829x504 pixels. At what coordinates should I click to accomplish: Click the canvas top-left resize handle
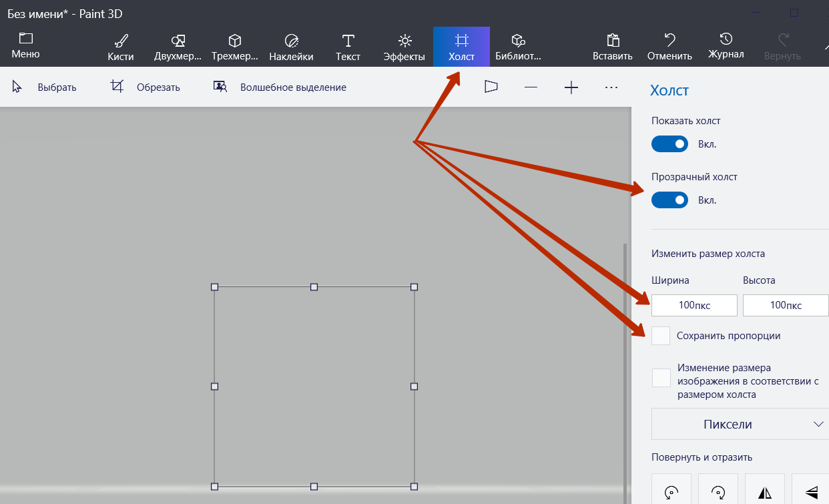click(214, 287)
